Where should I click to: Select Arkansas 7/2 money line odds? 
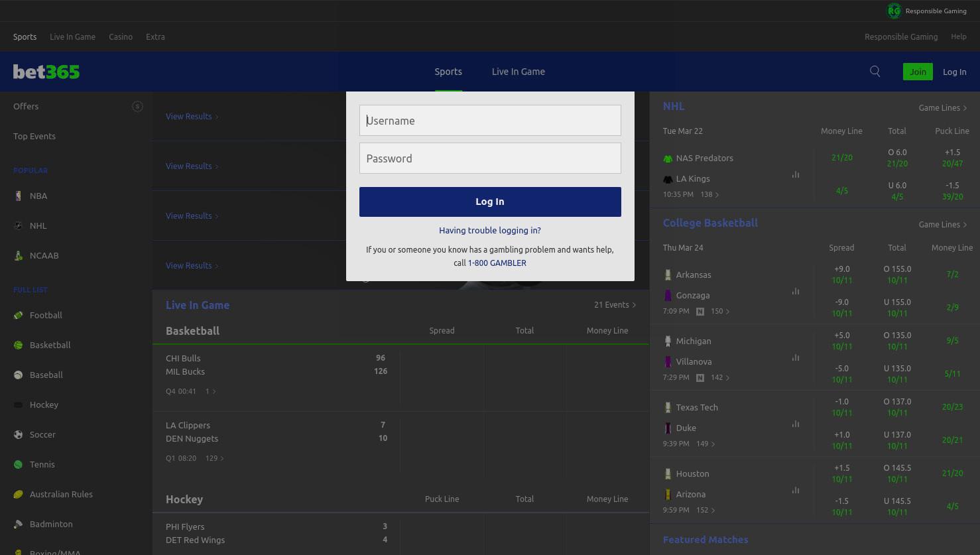tap(952, 274)
